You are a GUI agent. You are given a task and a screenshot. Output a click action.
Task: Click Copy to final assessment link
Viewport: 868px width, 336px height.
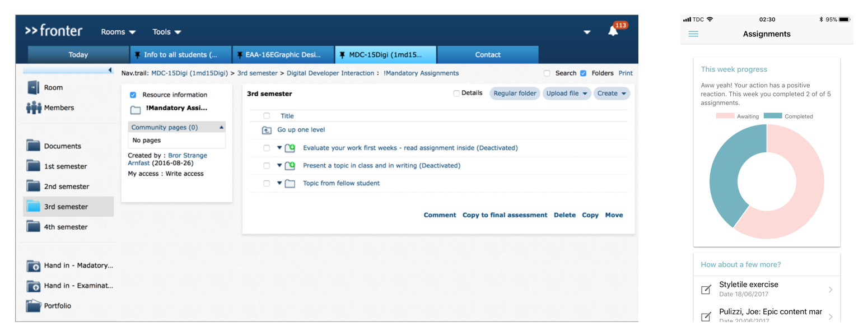click(x=505, y=215)
